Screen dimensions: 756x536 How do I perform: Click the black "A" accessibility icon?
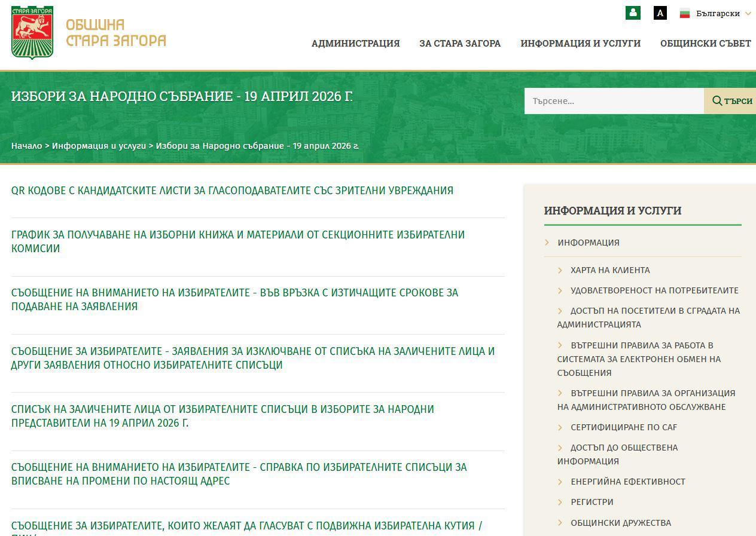click(x=659, y=13)
